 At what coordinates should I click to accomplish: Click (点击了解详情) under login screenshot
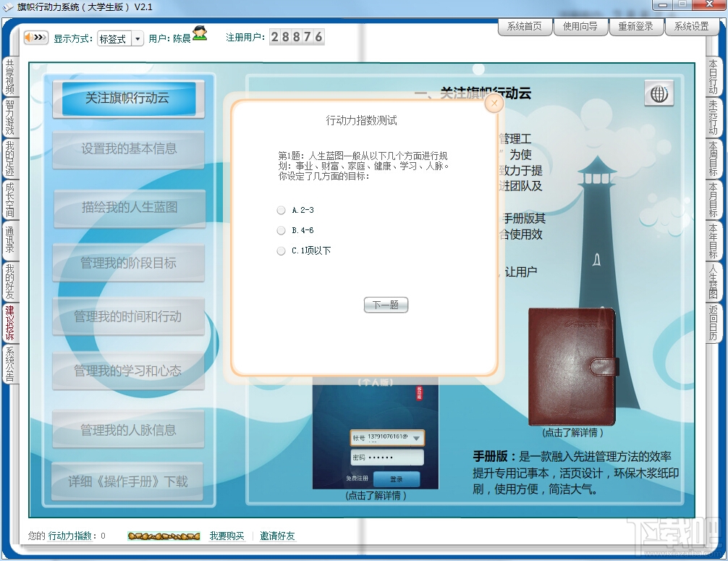click(376, 496)
